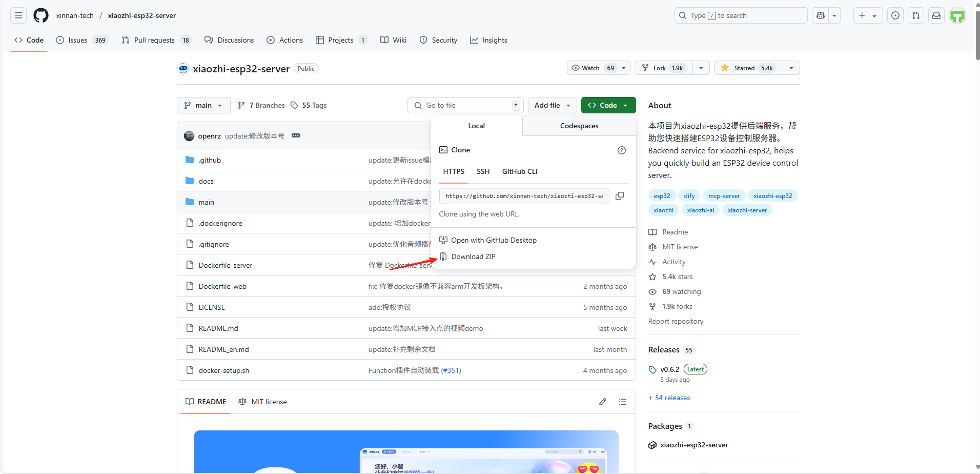Open the xiaozhi-esp32-server package
Screen dimensions: 980x474
pyautogui.click(x=694, y=445)
